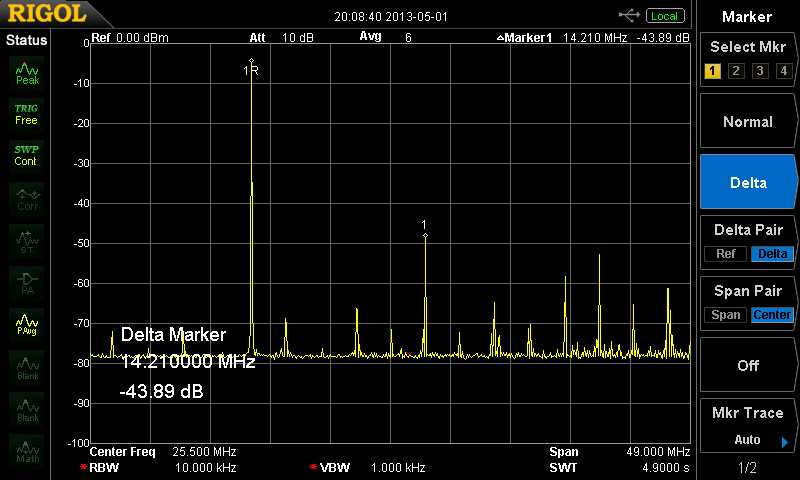Click the TRIG Free trigger status icon

point(27,114)
